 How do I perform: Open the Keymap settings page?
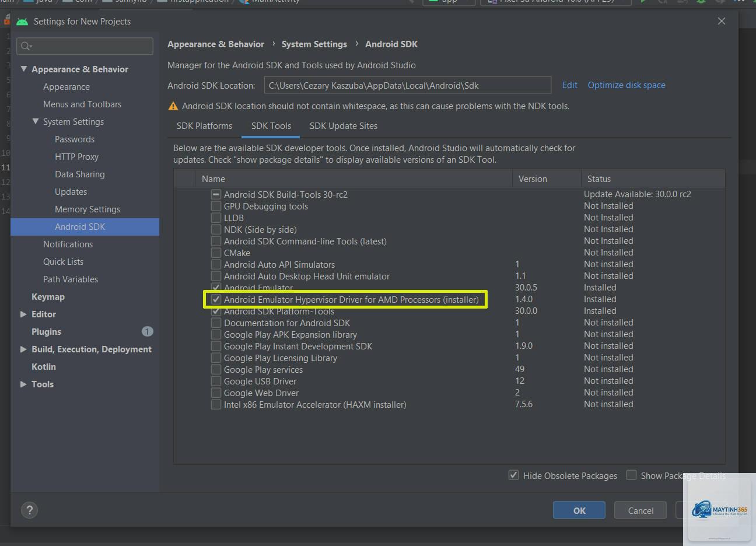click(48, 296)
